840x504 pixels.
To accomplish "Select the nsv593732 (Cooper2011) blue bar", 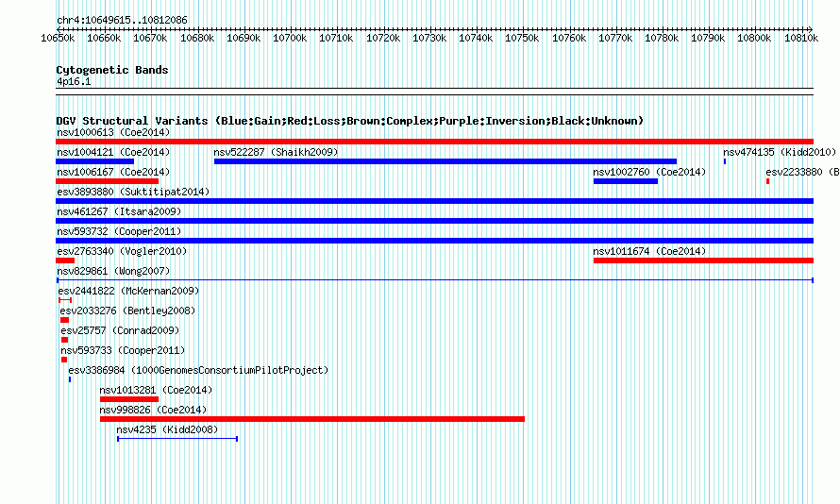I will tap(434, 241).
